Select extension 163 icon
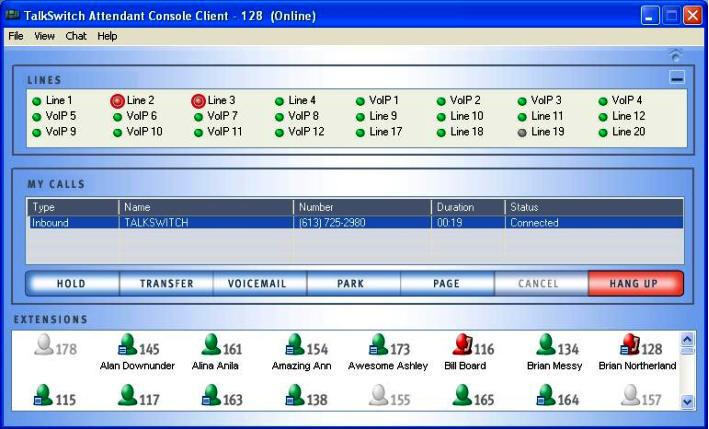 point(211,396)
